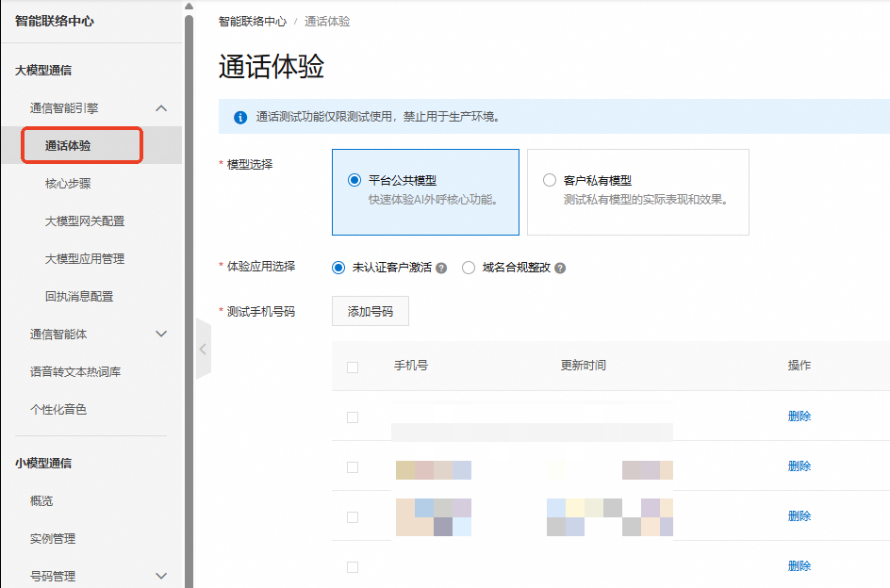Open 个性化音色 in the sidebar
This screenshot has width=890, height=588.
(58, 409)
